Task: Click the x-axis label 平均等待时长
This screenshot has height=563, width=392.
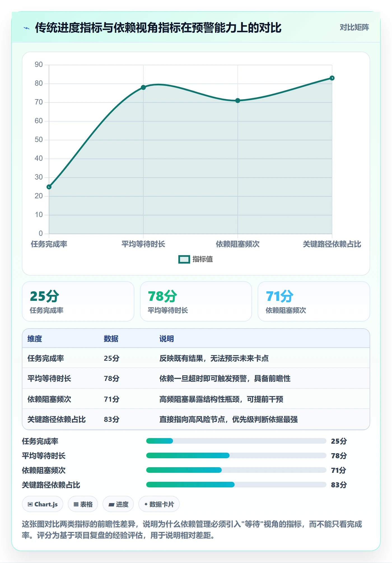Action: click(143, 244)
